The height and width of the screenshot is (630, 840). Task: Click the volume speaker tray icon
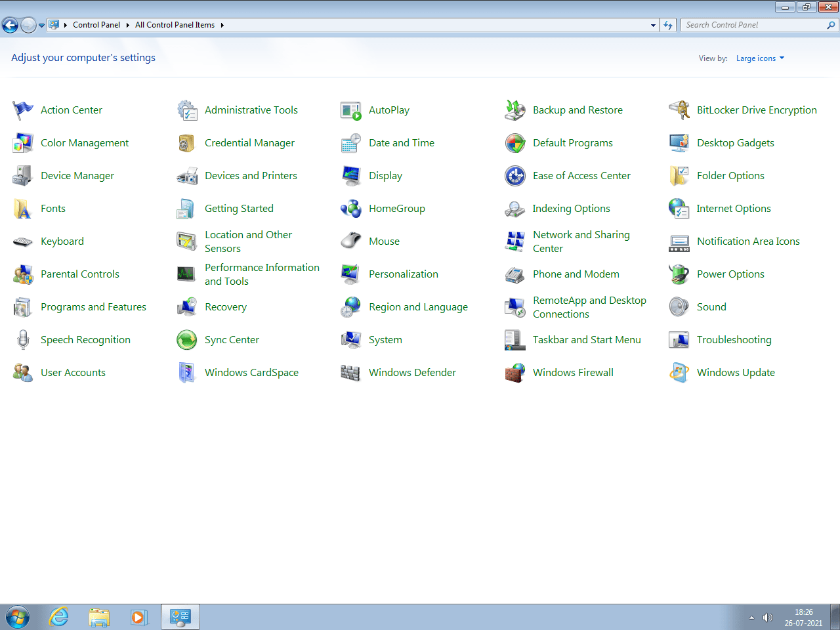click(x=768, y=618)
